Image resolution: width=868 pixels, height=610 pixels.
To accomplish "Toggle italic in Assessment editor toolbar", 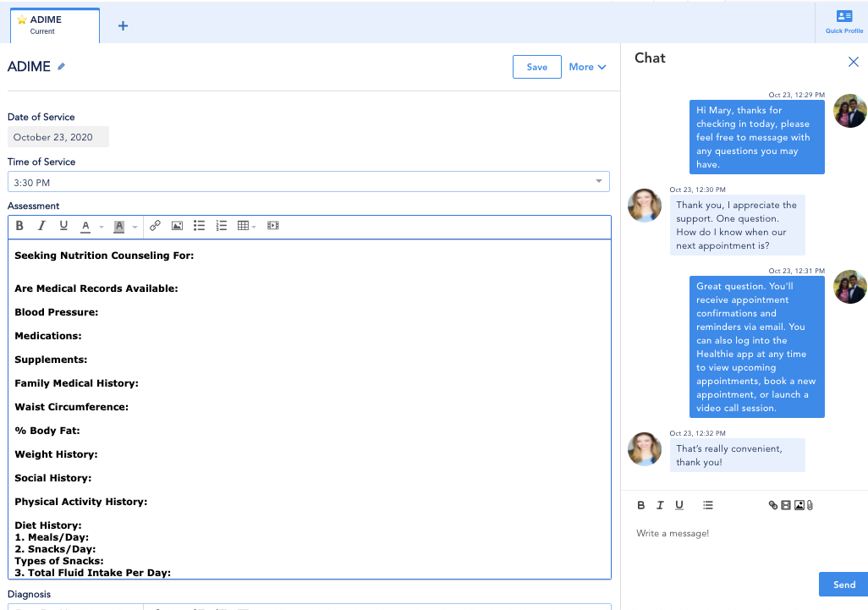I will pyautogui.click(x=41, y=226).
